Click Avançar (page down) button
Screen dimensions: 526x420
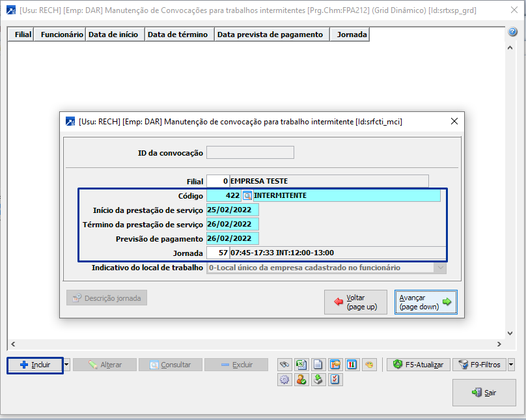[426, 302]
